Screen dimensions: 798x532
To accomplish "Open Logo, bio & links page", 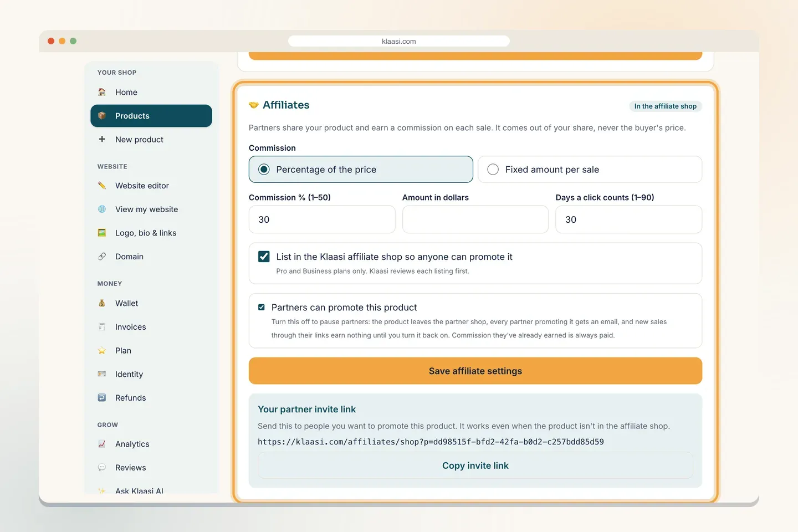I will tap(151, 233).
